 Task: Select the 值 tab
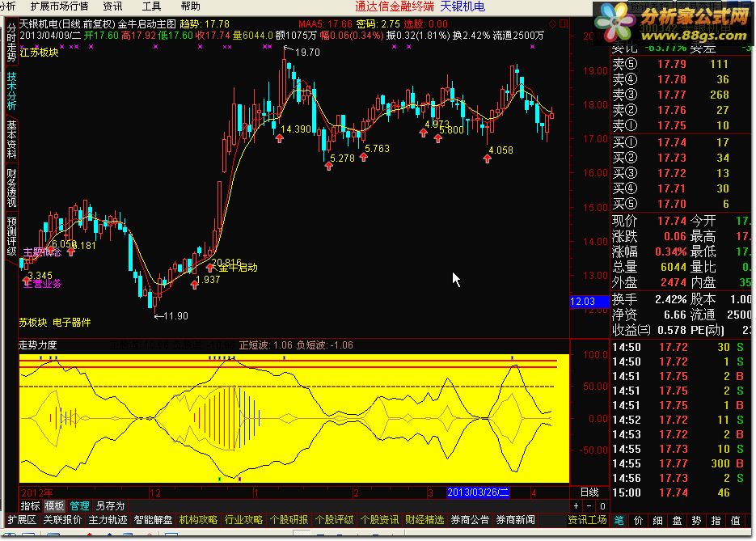(x=735, y=520)
